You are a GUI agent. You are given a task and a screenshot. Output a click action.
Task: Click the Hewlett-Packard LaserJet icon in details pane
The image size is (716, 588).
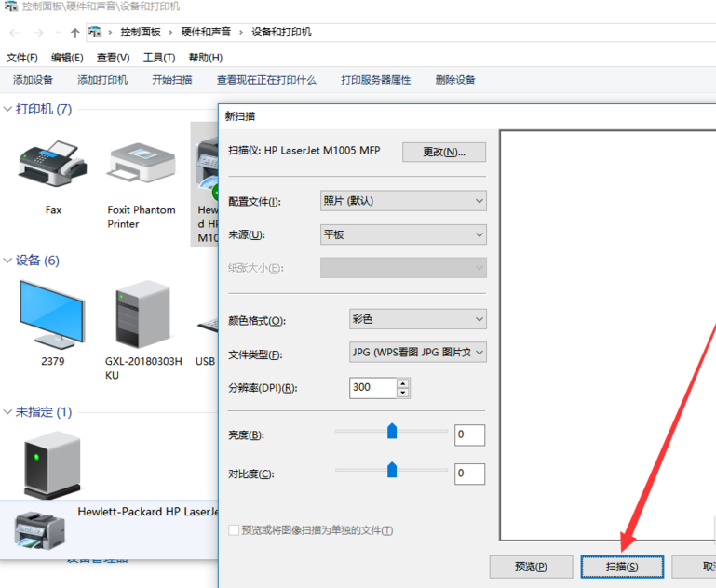click(x=39, y=528)
